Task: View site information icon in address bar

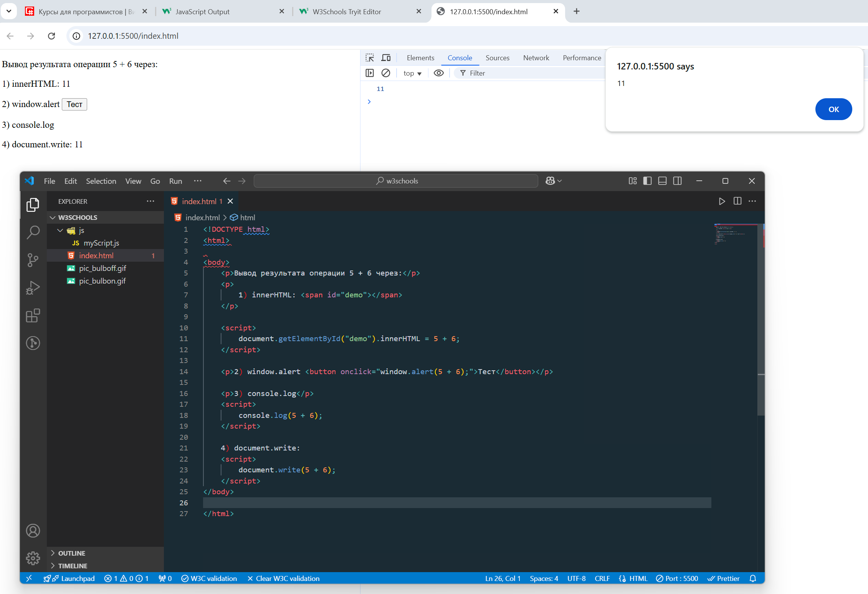Action: pos(76,36)
